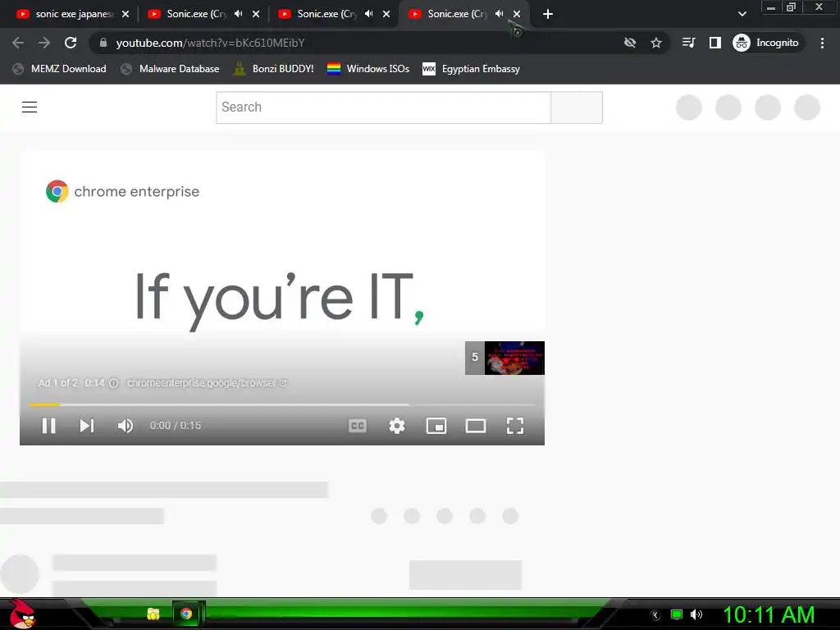The image size is (840, 630).
Task: Expand hidden tray icons arrow
Action: tap(655, 615)
